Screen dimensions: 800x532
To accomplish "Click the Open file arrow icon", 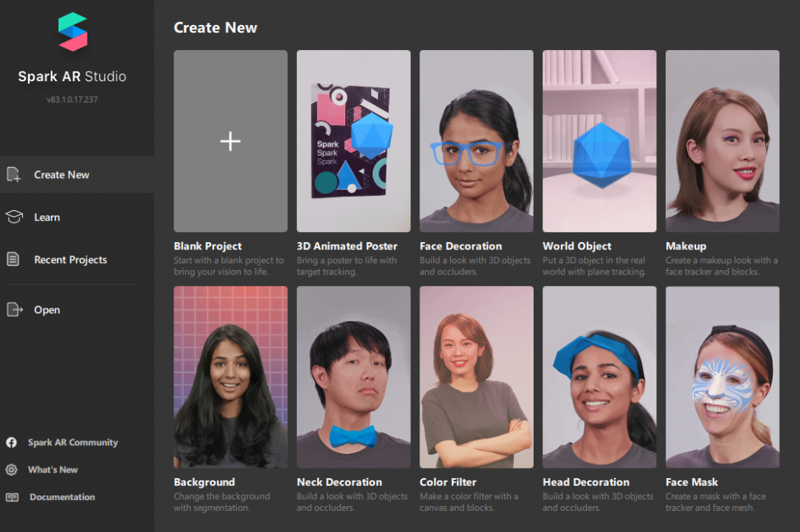I will (x=13, y=310).
